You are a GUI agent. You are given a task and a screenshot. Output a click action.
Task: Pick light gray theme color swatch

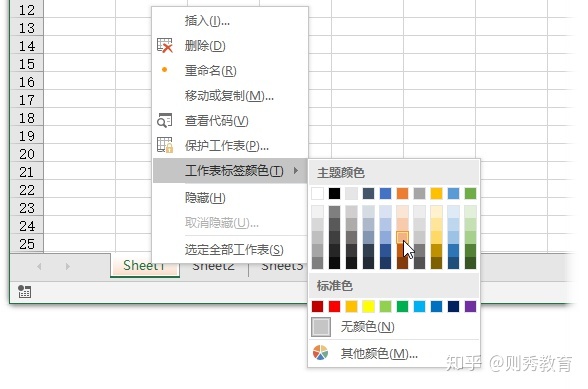351,194
